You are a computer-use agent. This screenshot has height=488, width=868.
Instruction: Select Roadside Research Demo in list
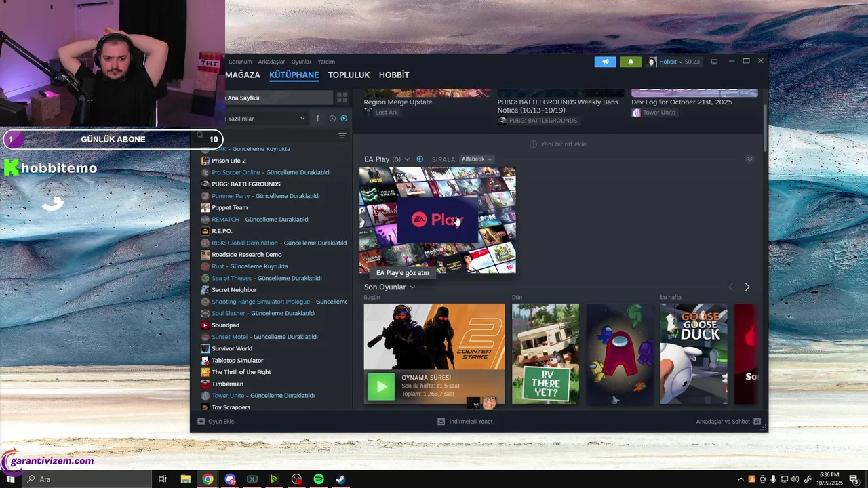point(246,255)
